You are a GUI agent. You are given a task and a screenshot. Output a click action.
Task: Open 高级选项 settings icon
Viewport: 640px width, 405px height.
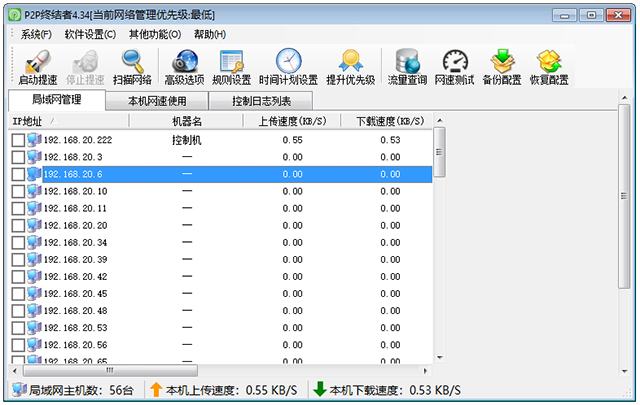pos(184,61)
